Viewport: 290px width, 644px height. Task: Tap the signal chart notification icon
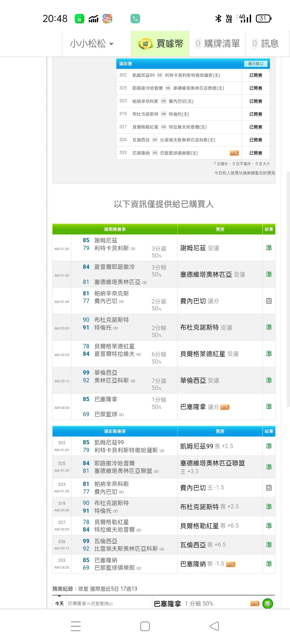pyautogui.click(x=93, y=19)
